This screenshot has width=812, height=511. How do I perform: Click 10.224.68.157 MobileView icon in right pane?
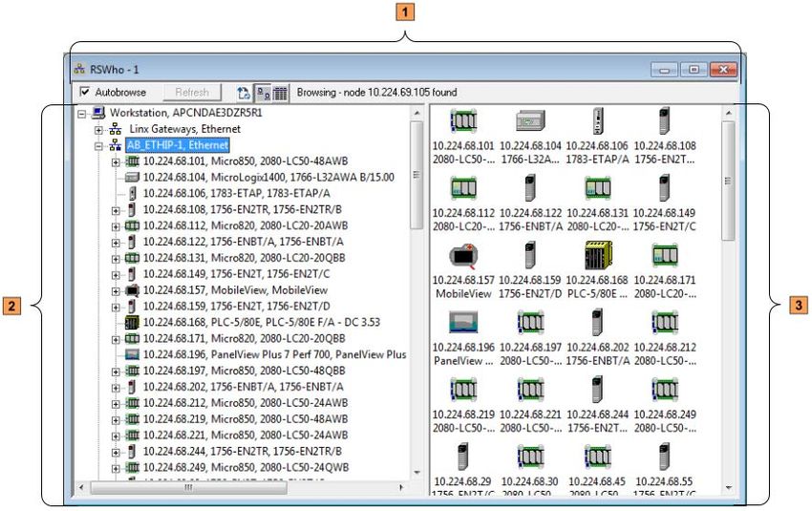tap(463, 256)
